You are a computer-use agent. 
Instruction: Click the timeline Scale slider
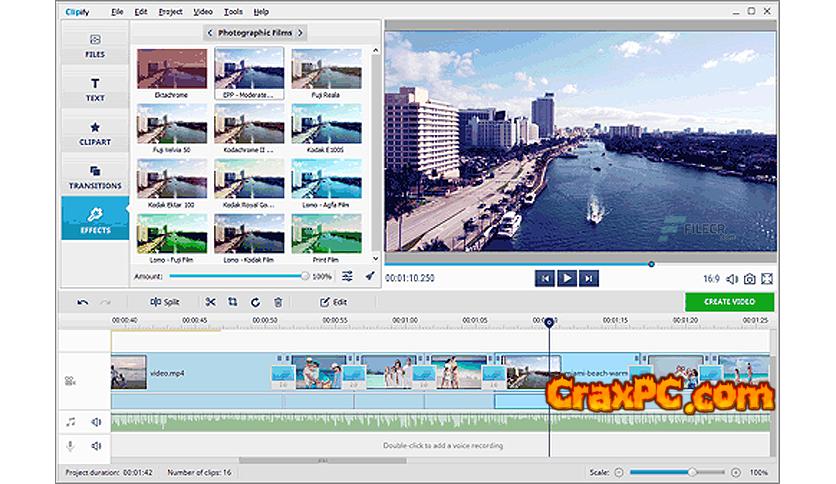[680, 471]
